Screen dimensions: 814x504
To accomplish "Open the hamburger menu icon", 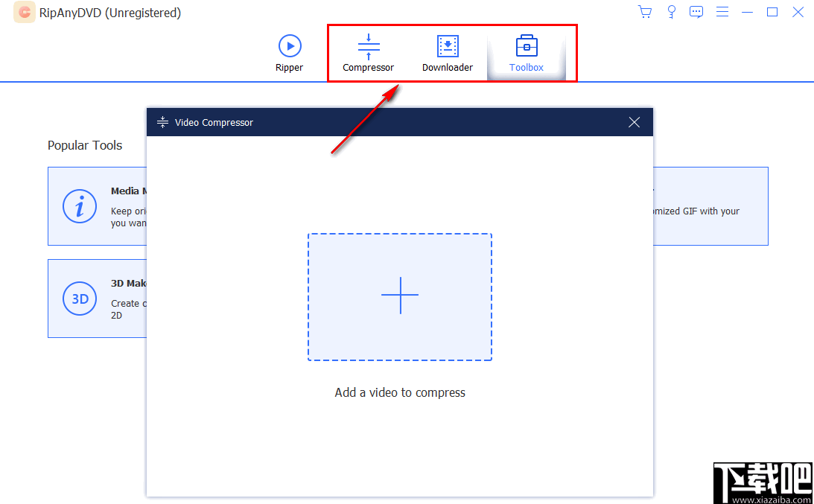I will (722, 12).
